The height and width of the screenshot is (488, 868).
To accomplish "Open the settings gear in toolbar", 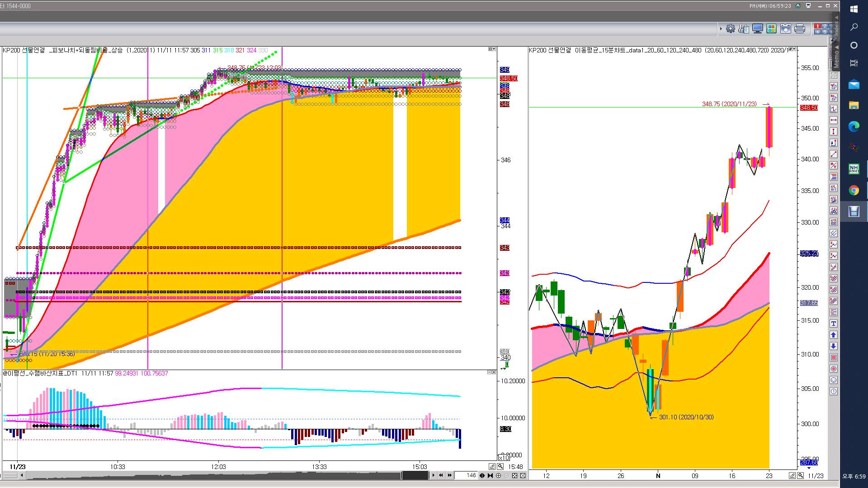I will (731, 28).
